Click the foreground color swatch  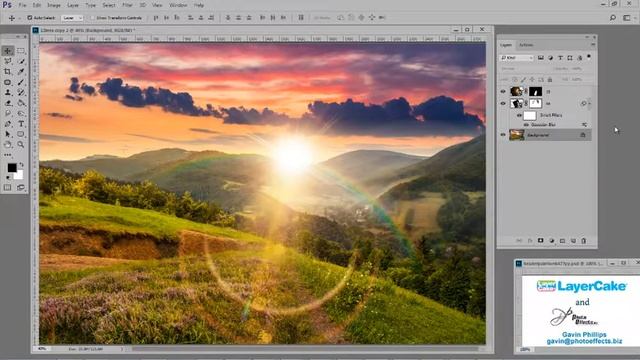pyautogui.click(x=12, y=167)
